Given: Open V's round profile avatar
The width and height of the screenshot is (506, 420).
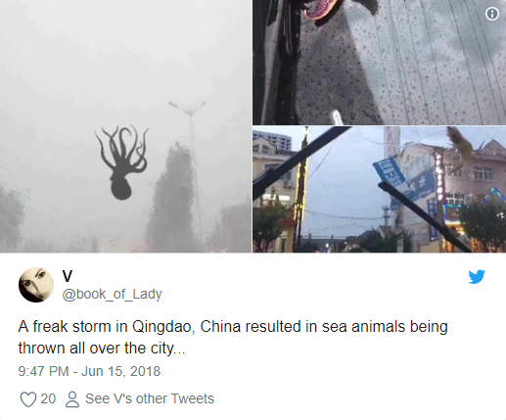Looking at the screenshot, I should [36, 285].
